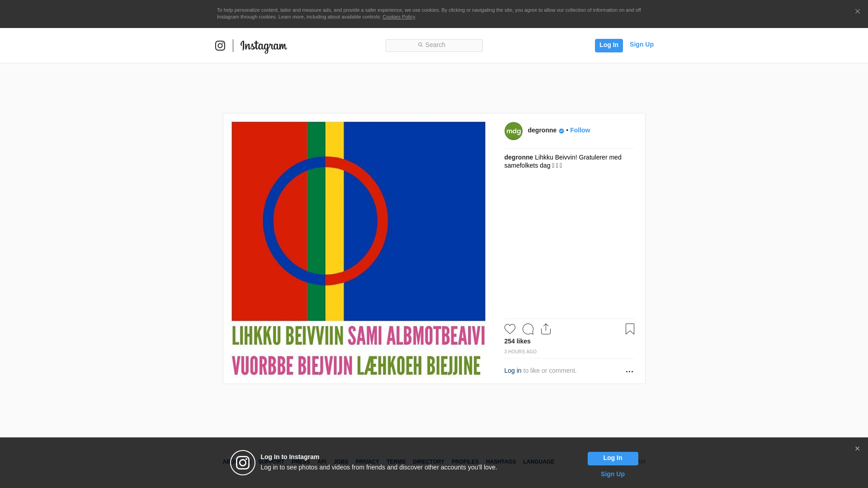Click the Sami flag post image

click(358, 249)
